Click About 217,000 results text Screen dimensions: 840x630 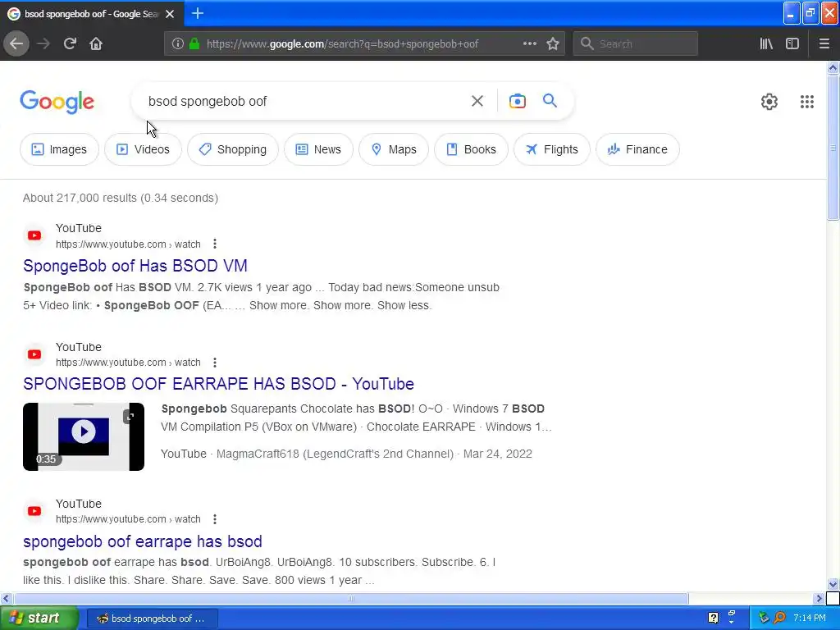click(x=121, y=198)
